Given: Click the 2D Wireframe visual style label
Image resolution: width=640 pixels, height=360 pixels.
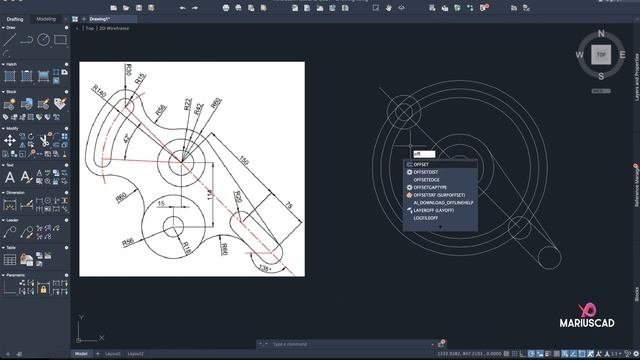Looking at the screenshot, I should click(114, 28).
